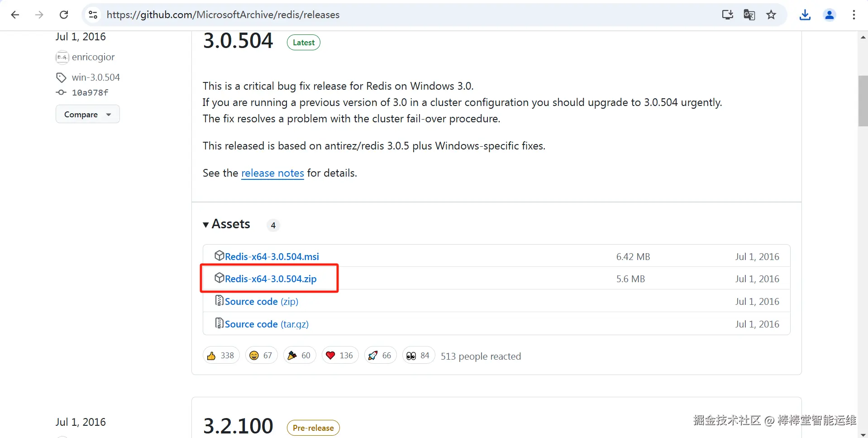Screen dimensions: 868x438
Task: Click the install app icon in address bar
Action: pos(727,15)
